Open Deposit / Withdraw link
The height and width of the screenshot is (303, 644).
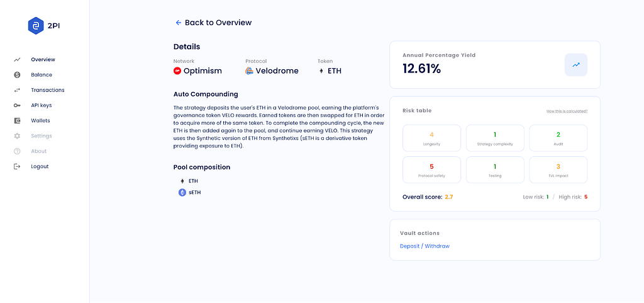pos(425,246)
